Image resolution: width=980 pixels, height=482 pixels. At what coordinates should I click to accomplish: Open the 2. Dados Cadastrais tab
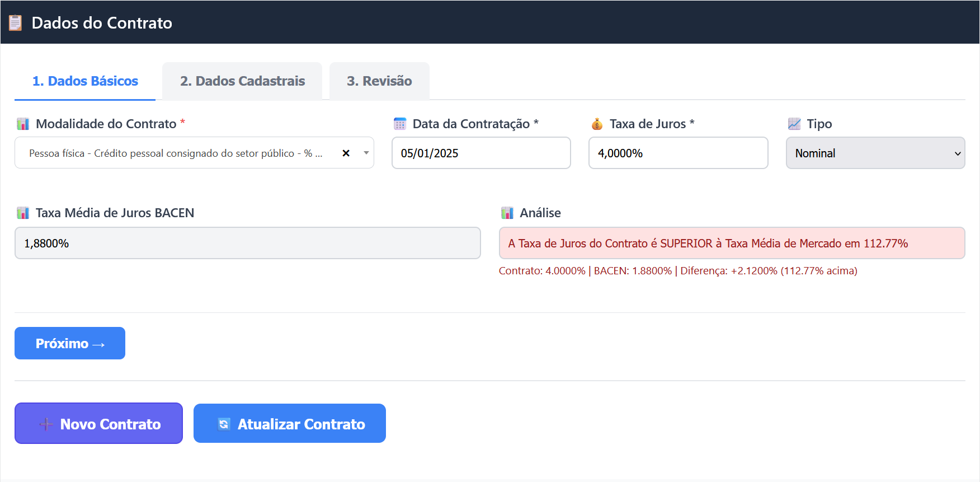coord(242,81)
